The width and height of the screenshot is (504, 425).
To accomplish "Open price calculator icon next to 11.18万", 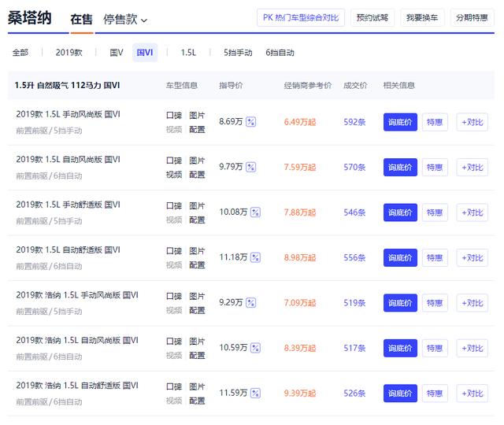I will [255, 257].
